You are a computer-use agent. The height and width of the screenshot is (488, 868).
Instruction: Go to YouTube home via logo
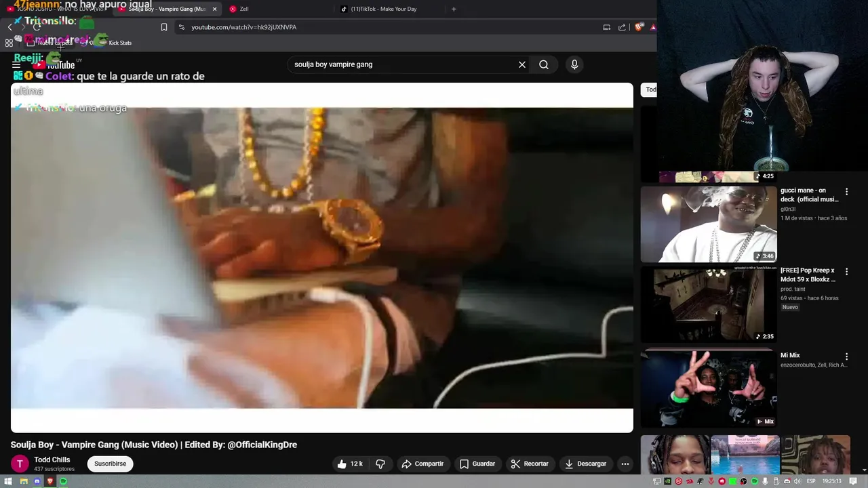56,65
